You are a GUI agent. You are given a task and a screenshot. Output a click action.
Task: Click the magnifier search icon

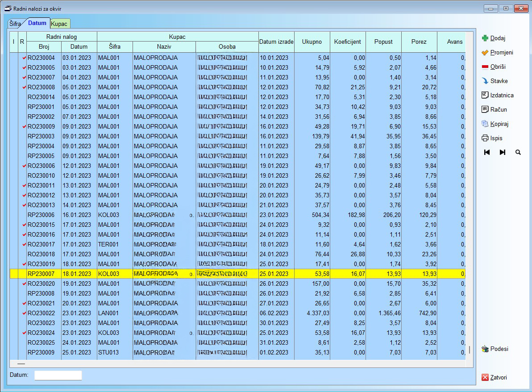coord(518,152)
